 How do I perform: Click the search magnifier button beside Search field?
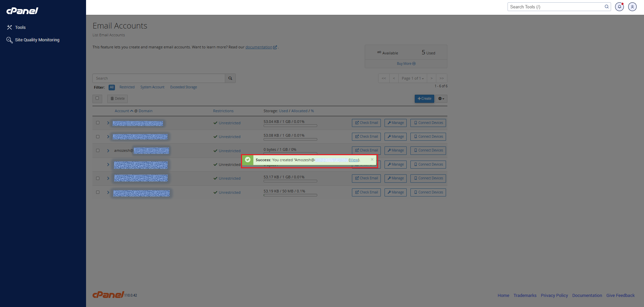tap(230, 78)
